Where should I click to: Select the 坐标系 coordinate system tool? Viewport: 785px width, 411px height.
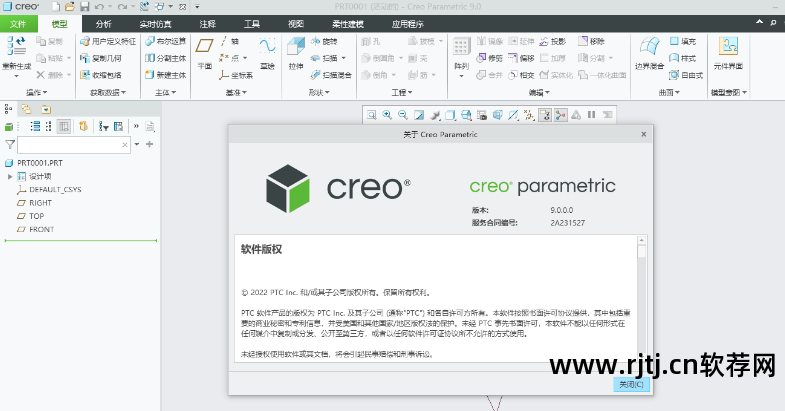pos(236,75)
